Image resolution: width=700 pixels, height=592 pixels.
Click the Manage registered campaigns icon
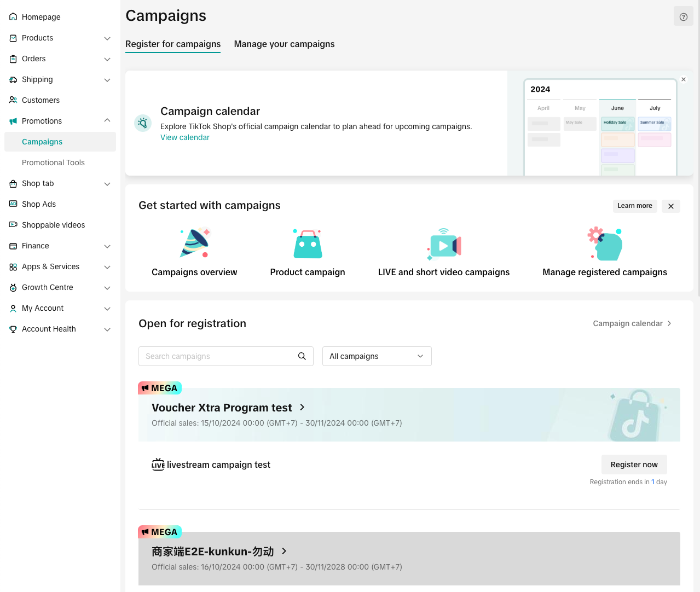point(605,244)
